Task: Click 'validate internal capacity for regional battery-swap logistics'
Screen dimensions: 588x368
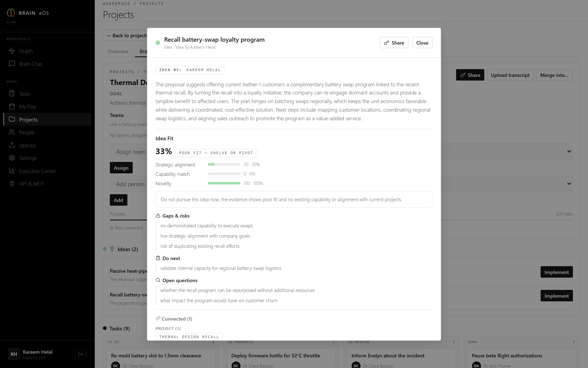Action: pyautogui.click(x=221, y=268)
